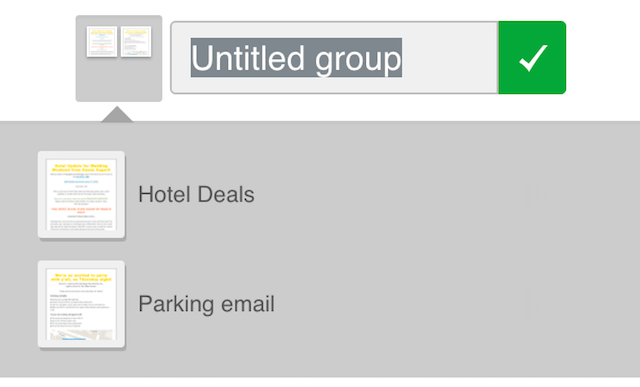
Task: Click the yellow heading in Hotel Deals preview
Action: pyautogui.click(x=81, y=168)
